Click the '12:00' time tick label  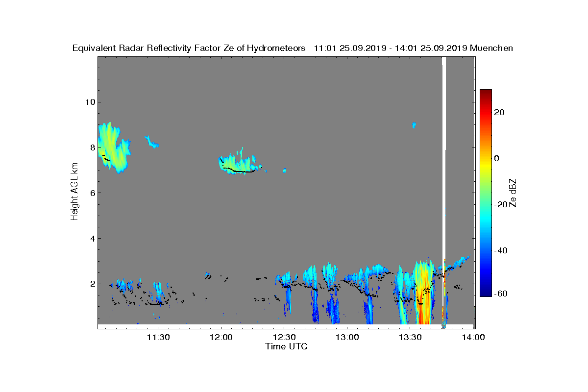221,338
